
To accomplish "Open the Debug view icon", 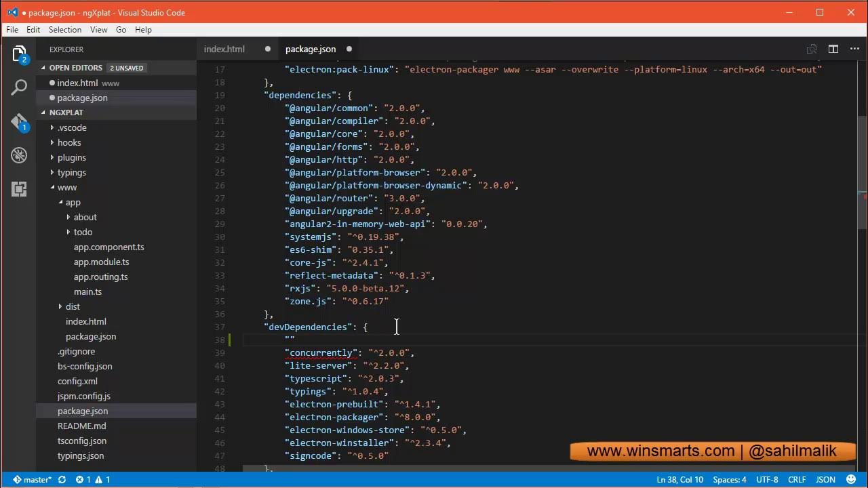I will (19, 155).
